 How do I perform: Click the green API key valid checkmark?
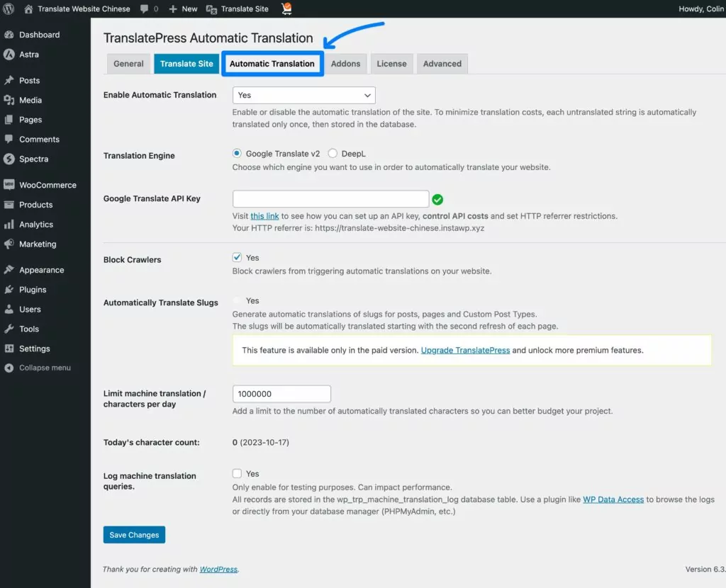point(437,199)
